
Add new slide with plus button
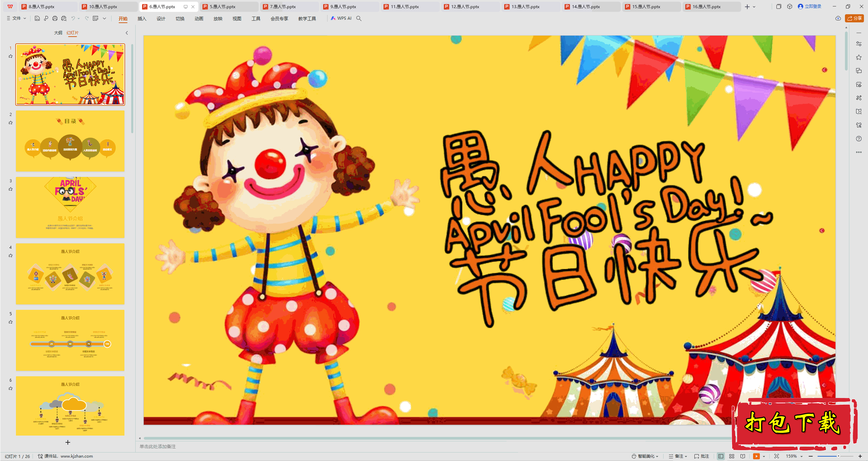tap(68, 442)
